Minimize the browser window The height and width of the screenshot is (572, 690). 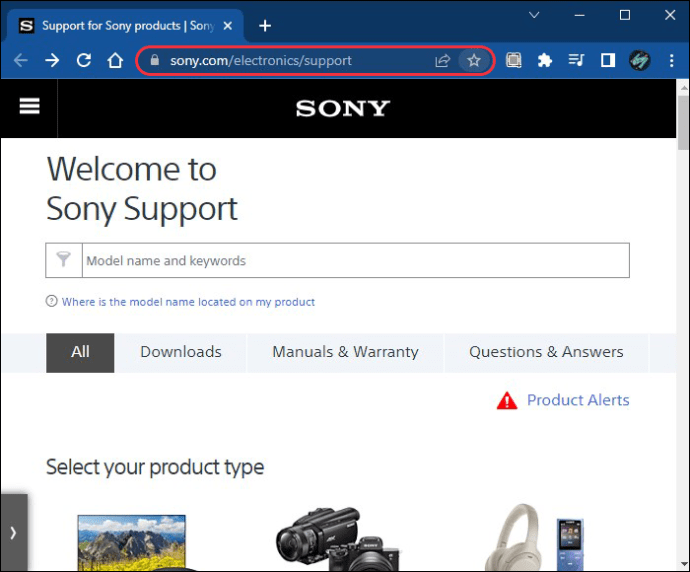pyautogui.click(x=580, y=15)
